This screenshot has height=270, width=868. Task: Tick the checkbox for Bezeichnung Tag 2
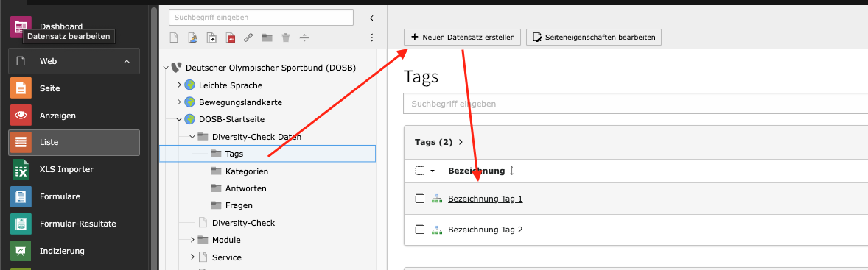419,230
